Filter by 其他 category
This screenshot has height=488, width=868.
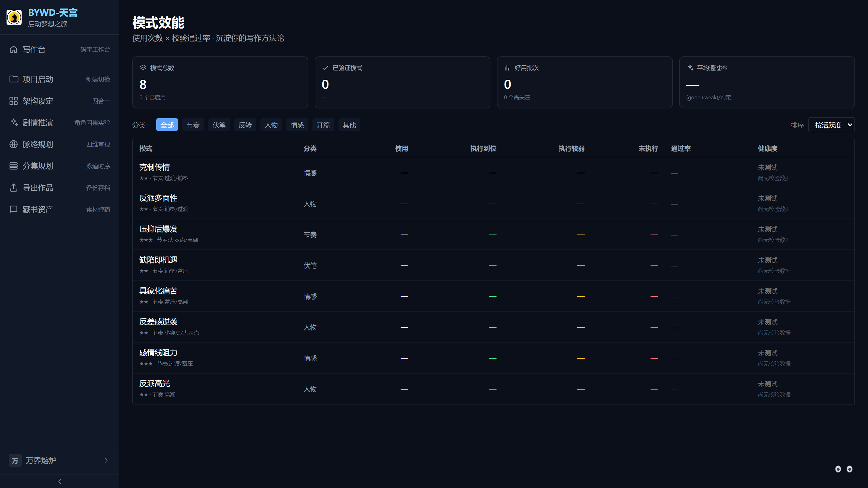[349, 125]
